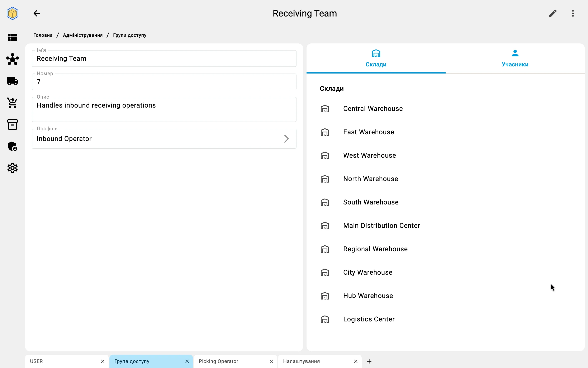
Task: Open the settings gear sidebar icon
Action: tap(12, 168)
